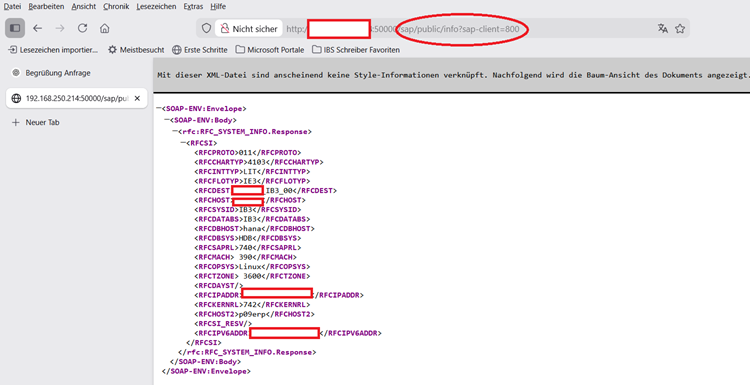Click the RFCINTTYP LIT line
750x386 pixels.
(x=252, y=171)
